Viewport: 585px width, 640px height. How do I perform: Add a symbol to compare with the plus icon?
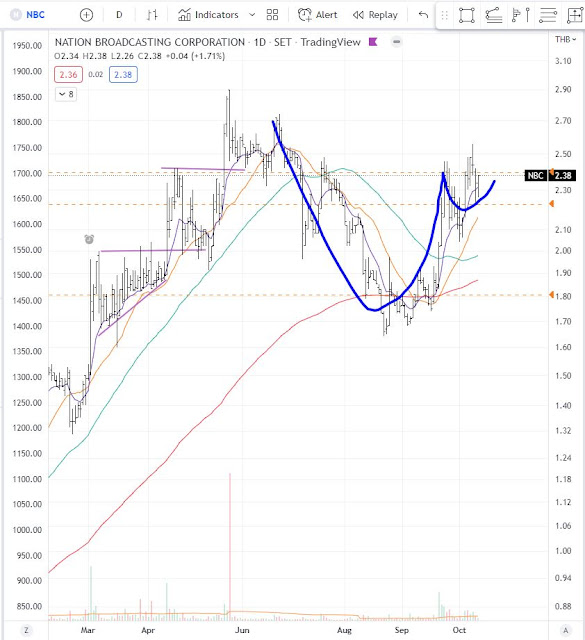[86, 15]
